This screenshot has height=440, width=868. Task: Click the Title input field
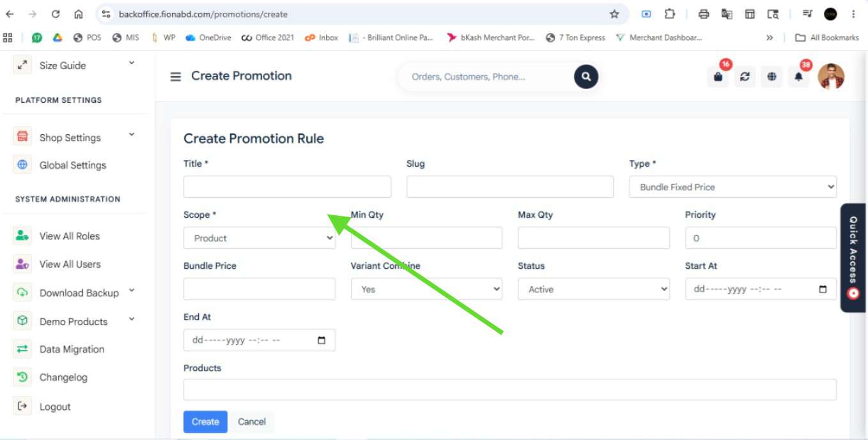tap(287, 187)
